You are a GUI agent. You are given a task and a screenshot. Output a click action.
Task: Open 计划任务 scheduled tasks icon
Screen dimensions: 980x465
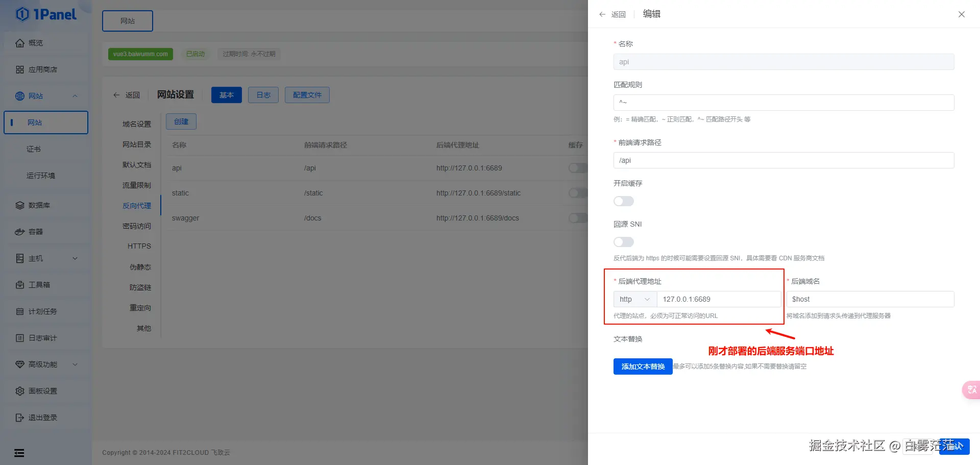tap(20, 311)
